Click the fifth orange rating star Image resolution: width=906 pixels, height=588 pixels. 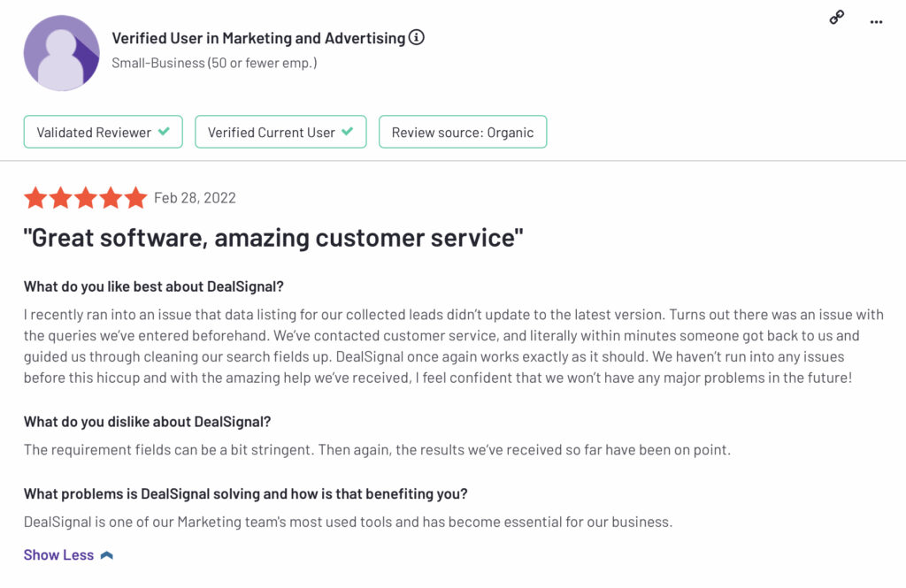(x=135, y=197)
